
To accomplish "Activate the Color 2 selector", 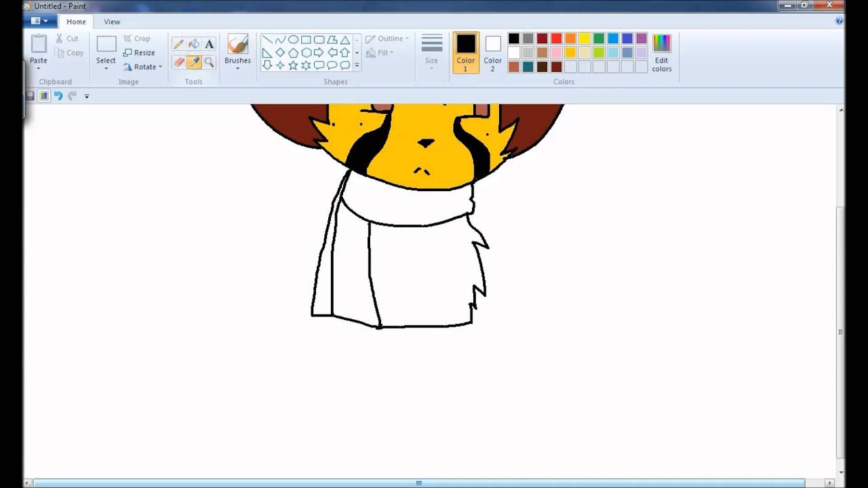I will point(493,52).
